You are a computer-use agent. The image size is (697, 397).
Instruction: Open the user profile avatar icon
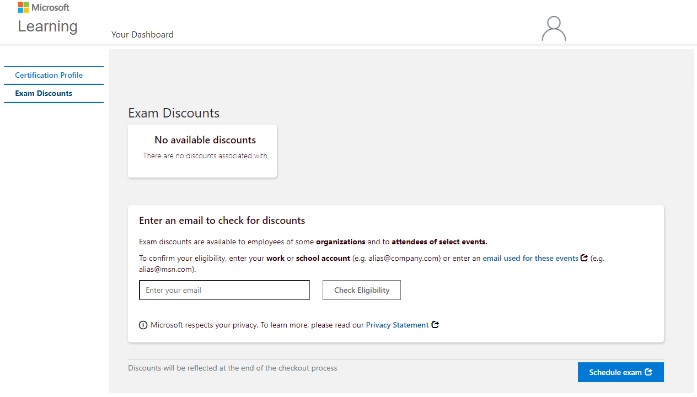coord(553,28)
